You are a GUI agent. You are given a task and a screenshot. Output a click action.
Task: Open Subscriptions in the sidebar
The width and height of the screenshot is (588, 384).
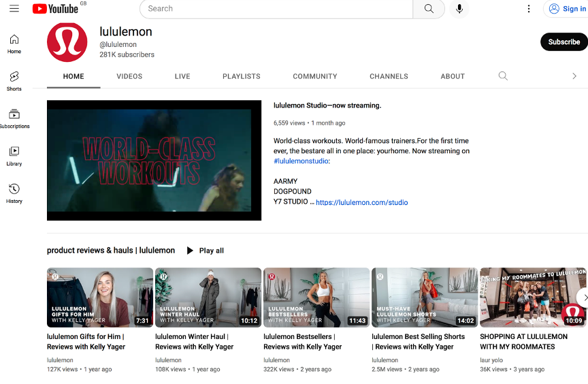(14, 119)
